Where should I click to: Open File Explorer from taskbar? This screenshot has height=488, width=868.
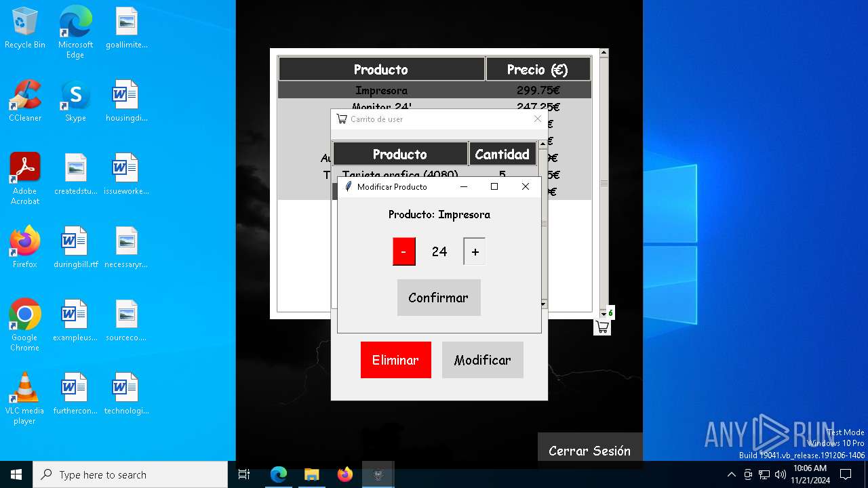point(311,474)
